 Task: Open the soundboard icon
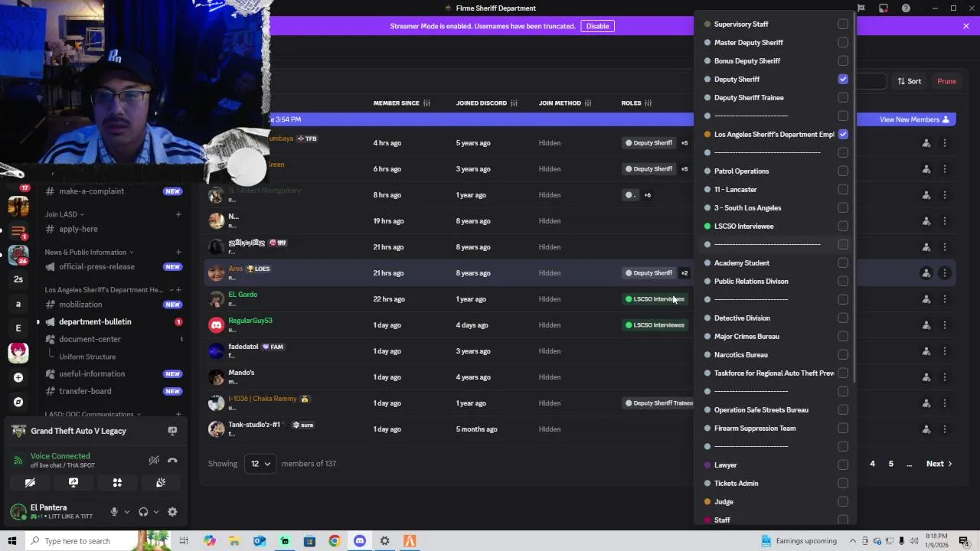161,483
